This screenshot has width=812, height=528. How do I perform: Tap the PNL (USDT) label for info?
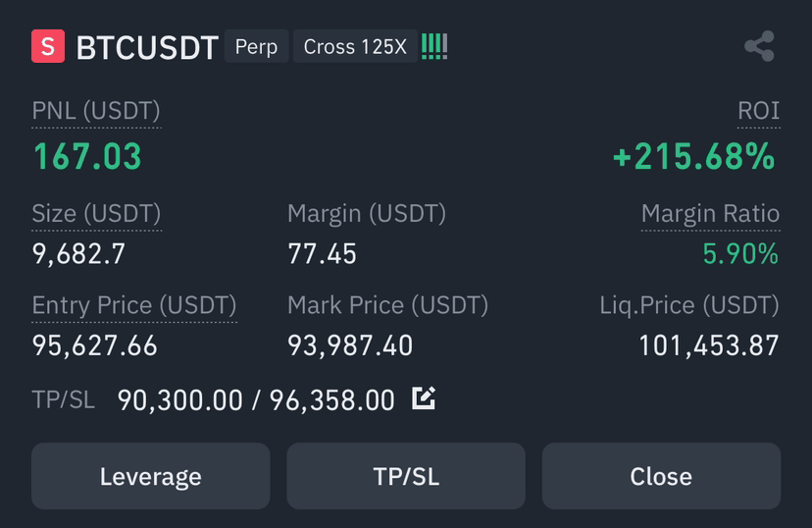96,111
